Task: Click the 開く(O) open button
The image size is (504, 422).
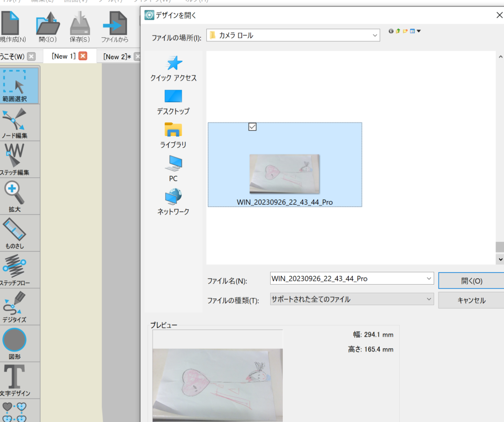Action: click(471, 281)
